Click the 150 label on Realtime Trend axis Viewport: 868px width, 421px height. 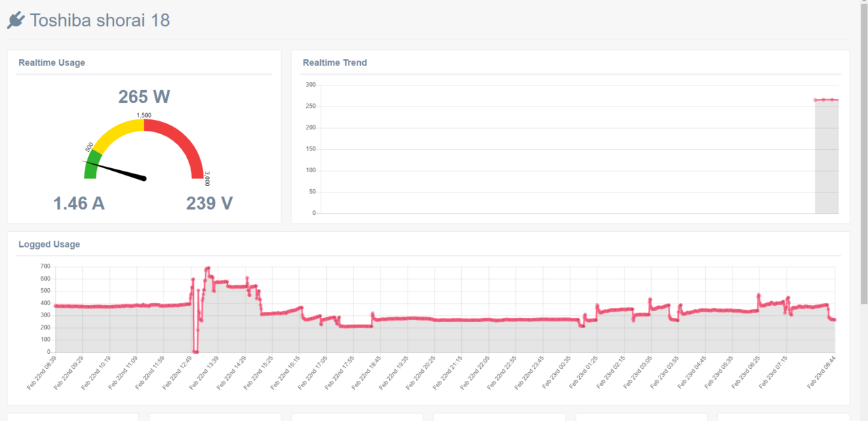(x=311, y=149)
